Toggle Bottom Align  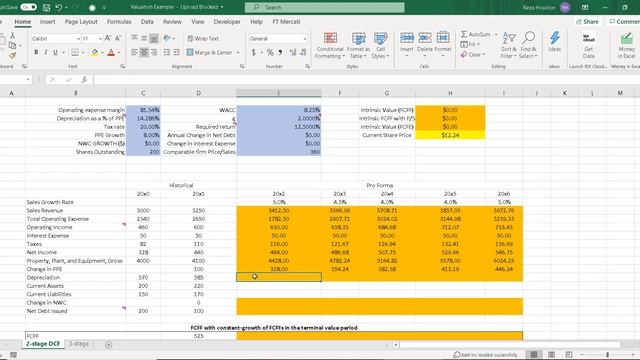tap(154, 38)
